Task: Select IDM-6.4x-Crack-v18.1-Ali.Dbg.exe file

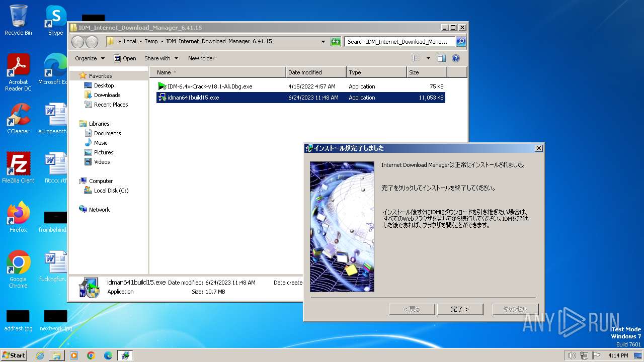Action: pyautogui.click(x=301, y=86)
